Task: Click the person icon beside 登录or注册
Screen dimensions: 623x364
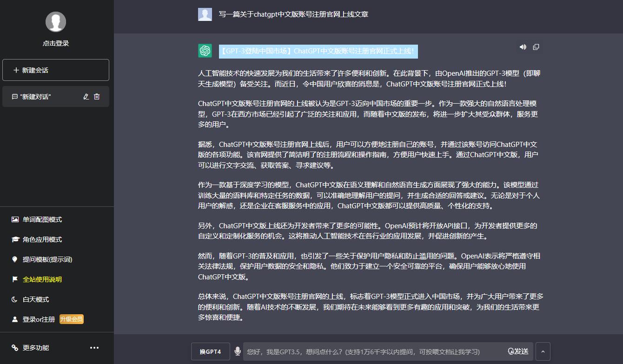Action: tap(14, 319)
